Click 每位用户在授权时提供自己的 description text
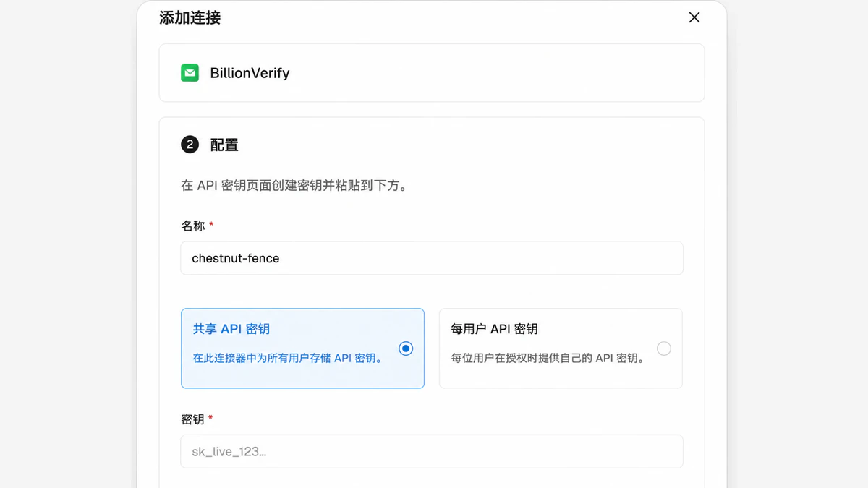This screenshot has width=868, height=488. click(x=548, y=358)
